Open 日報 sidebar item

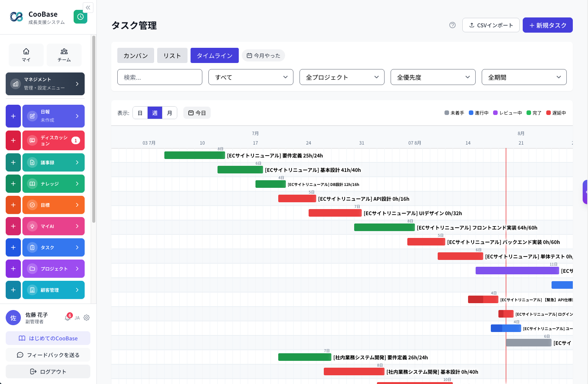click(x=54, y=116)
